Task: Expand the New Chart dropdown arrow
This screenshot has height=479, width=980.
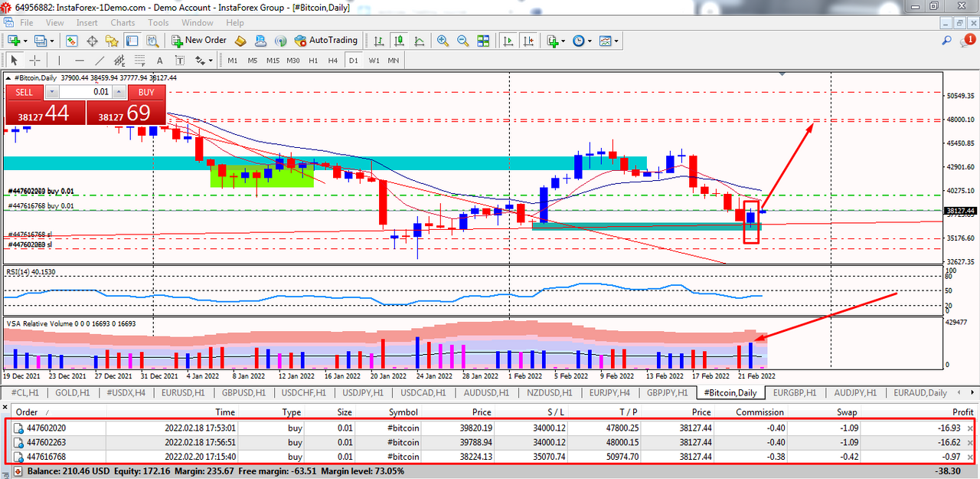Action: 25,41
